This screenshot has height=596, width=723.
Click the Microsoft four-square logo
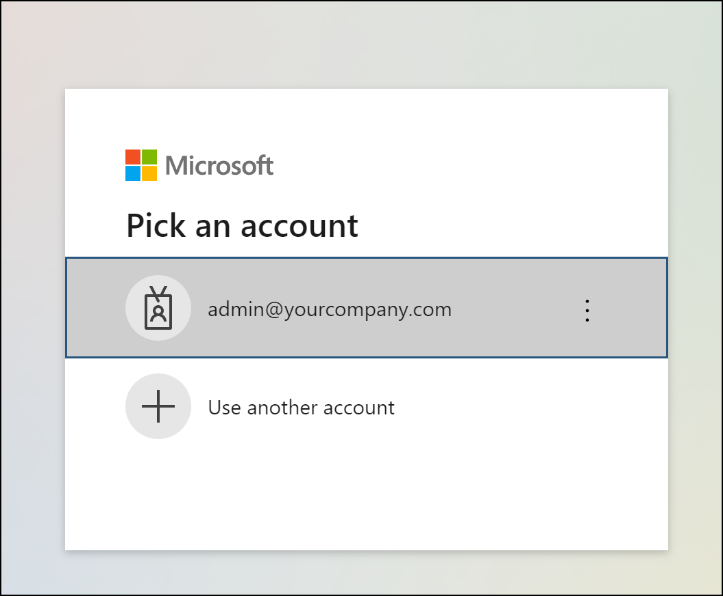click(141, 165)
